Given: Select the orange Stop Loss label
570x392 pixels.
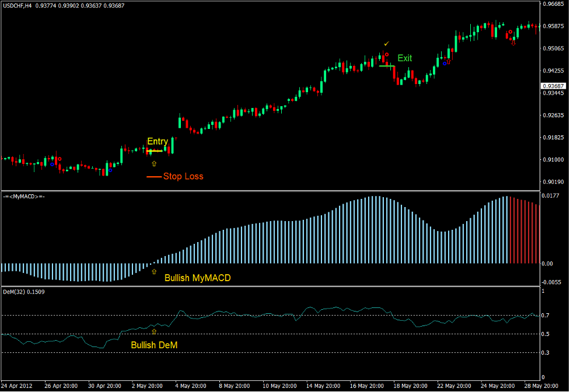Looking at the screenshot, I should (x=183, y=176).
